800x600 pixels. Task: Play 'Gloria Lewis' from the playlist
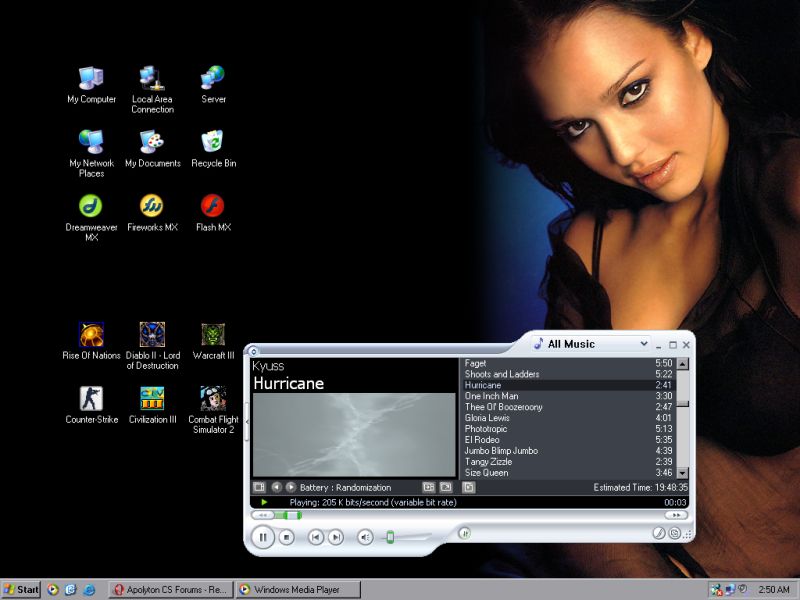pos(487,418)
